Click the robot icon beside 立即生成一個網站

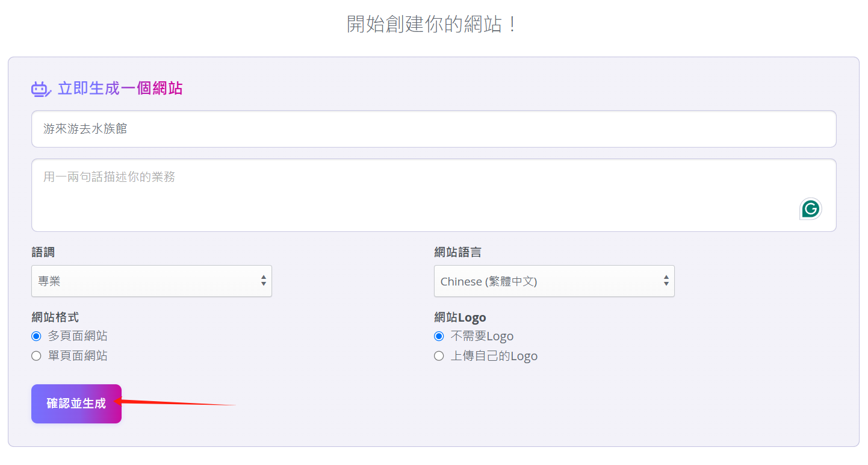(40, 89)
